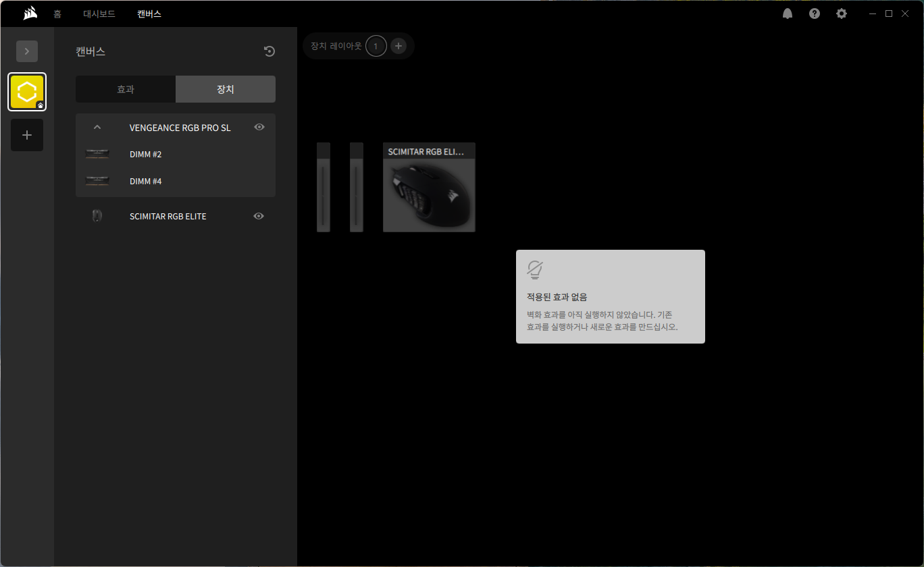Image resolution: width=924 pixels, height=567 pixels.
Task: Add a new device layout
Action: [x=399, y=46]
